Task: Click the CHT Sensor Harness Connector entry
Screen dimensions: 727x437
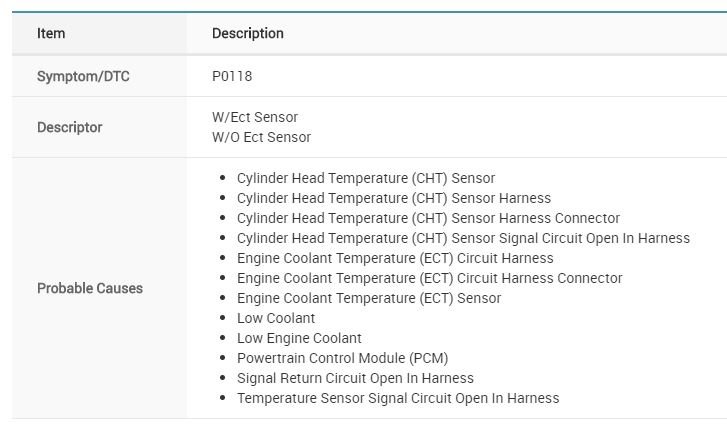Action: 428,218
